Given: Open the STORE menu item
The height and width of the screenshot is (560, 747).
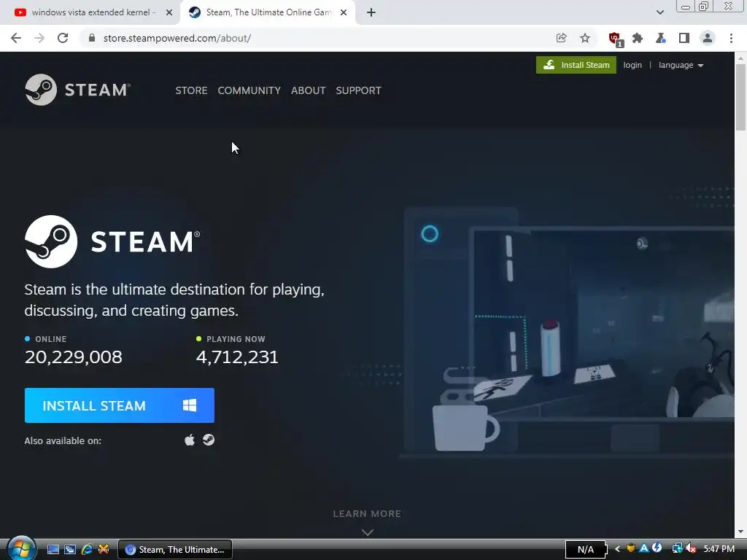Looking at the screenshot, I should point(191,90).
